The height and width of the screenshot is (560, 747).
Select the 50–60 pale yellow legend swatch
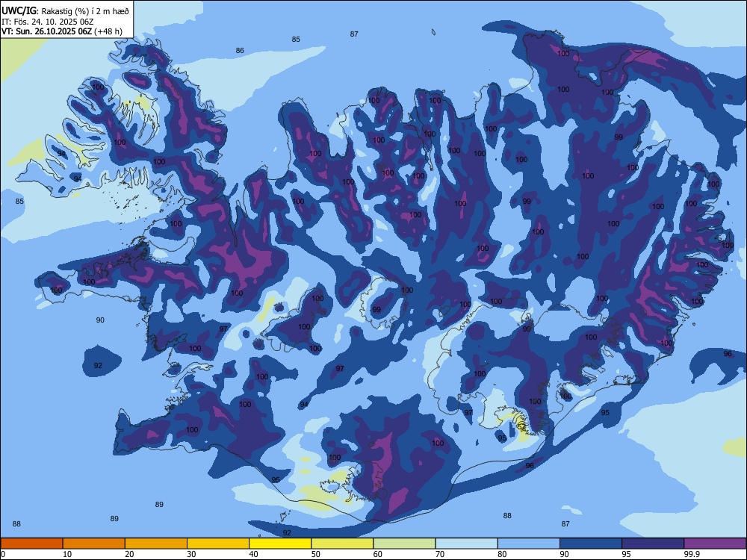(342, 544)
